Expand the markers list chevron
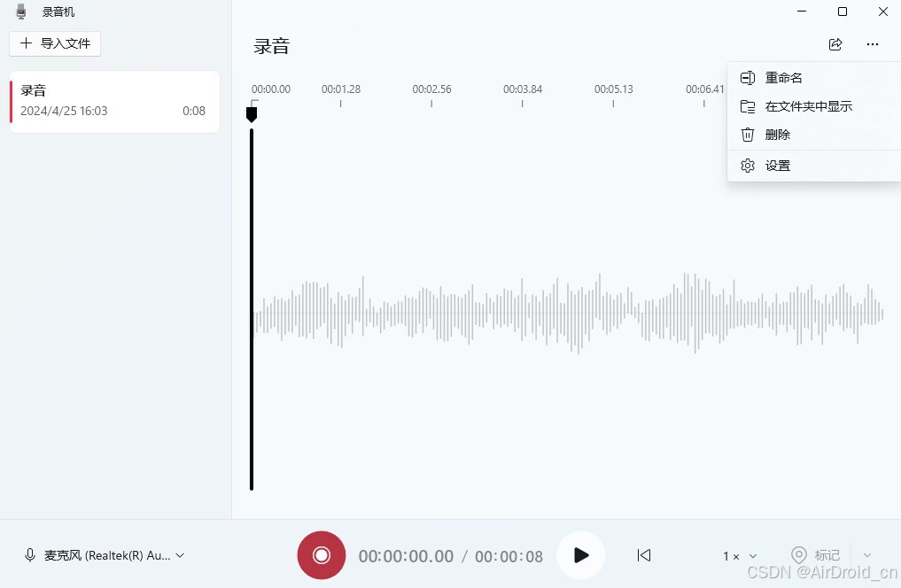Screen dimensions: 901x588 pyautogui.click(x=866, y=555)
